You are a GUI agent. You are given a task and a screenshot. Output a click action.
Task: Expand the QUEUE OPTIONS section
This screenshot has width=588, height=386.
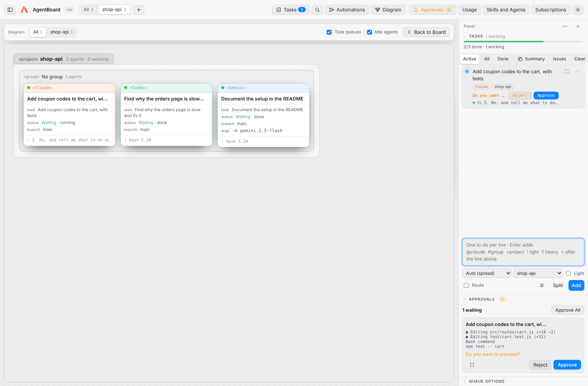pos(465,381)
